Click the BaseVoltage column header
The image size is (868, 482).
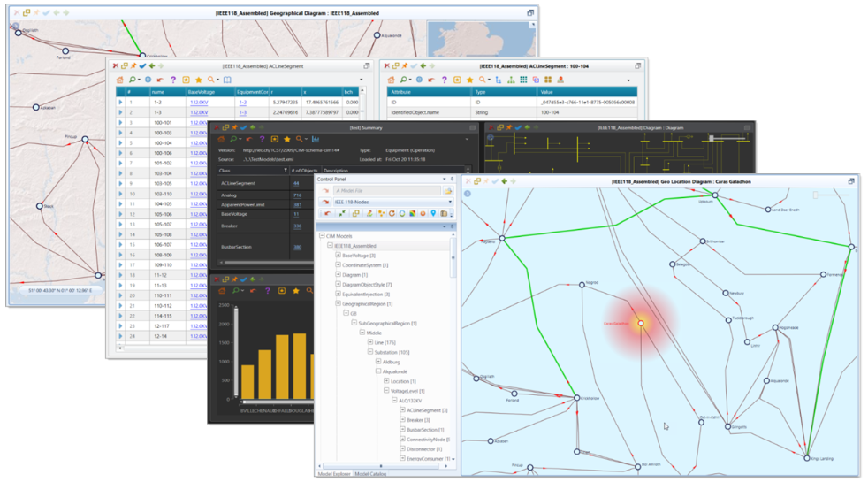tap(210, 92)
